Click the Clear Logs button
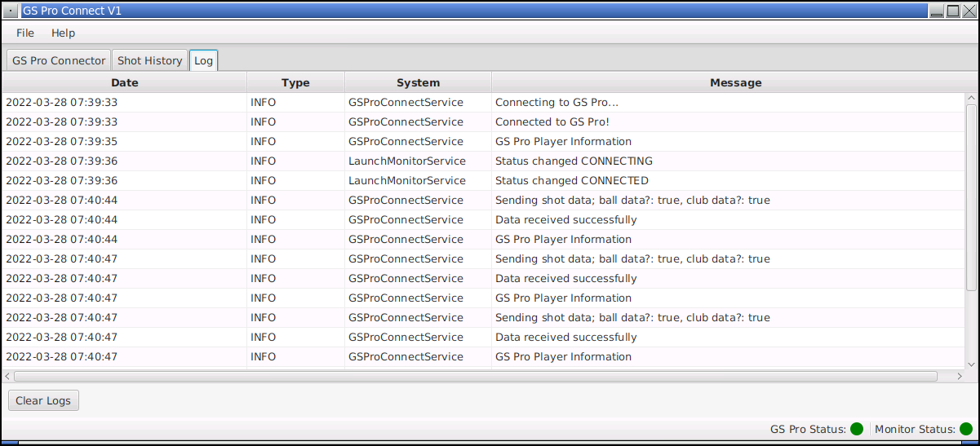980x446 pixels. [43, 400]
